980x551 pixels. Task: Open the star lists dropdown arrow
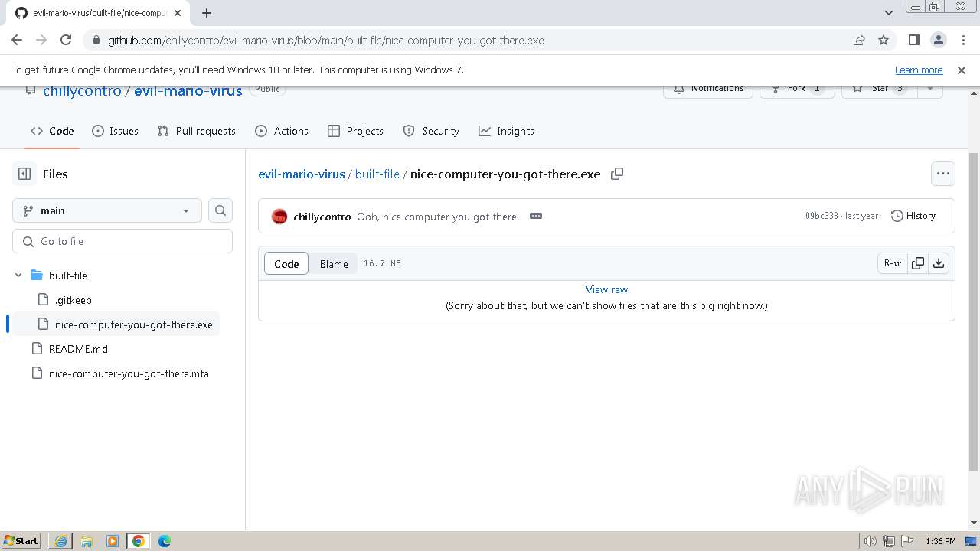930,90
